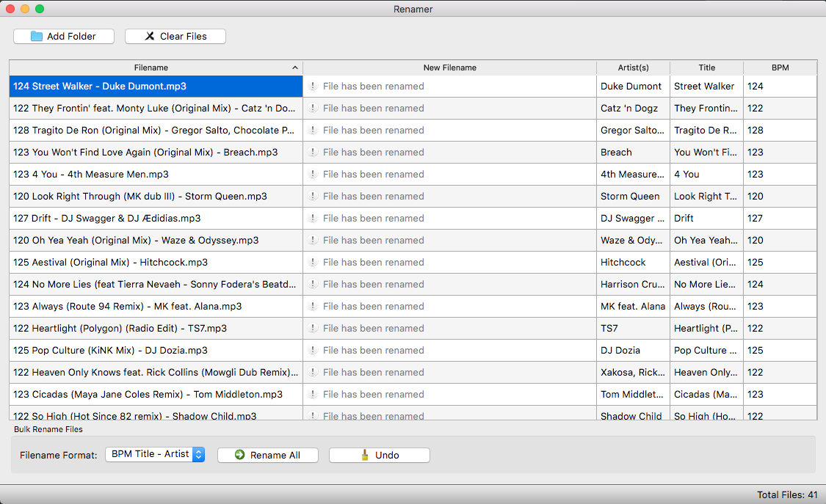This screenshot has width=826, height=504.
Task: Click the warning icon in the Tragito De Ron row
Action: pyautogui.click(x=313, y=131)
